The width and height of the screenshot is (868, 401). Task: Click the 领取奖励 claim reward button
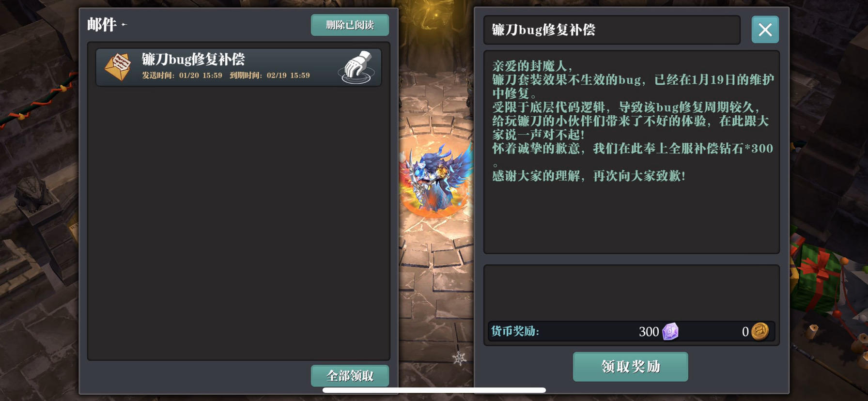coord(630,367)
